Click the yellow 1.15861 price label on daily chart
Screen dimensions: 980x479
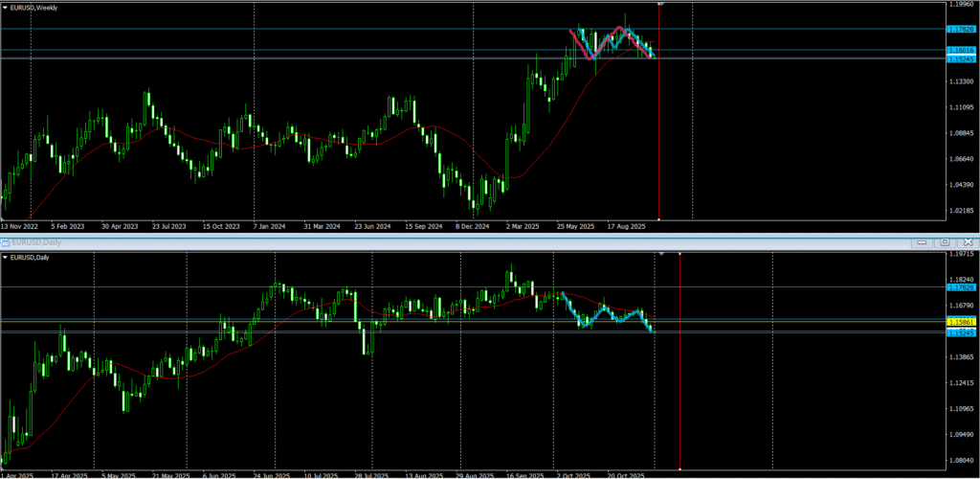click(960, 322)
